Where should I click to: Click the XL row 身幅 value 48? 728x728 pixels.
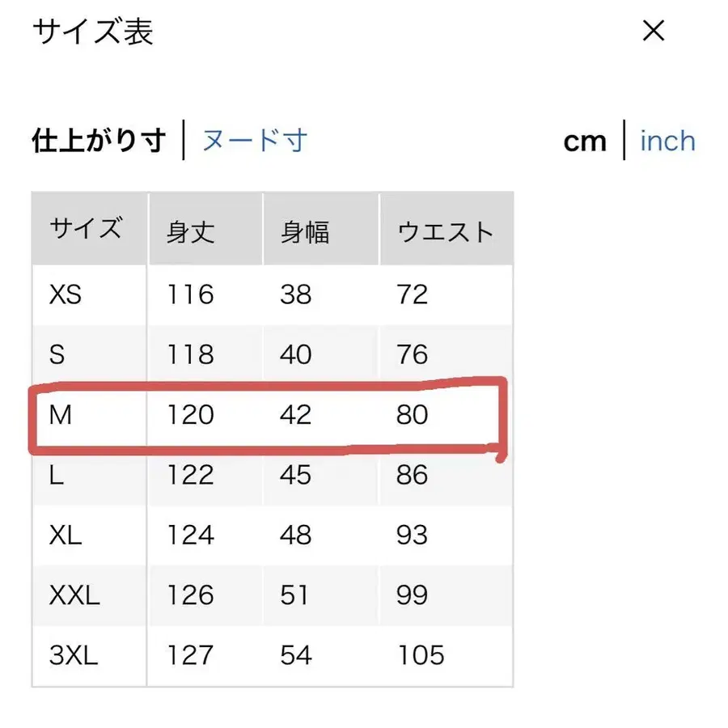click(x=295, y=535)
